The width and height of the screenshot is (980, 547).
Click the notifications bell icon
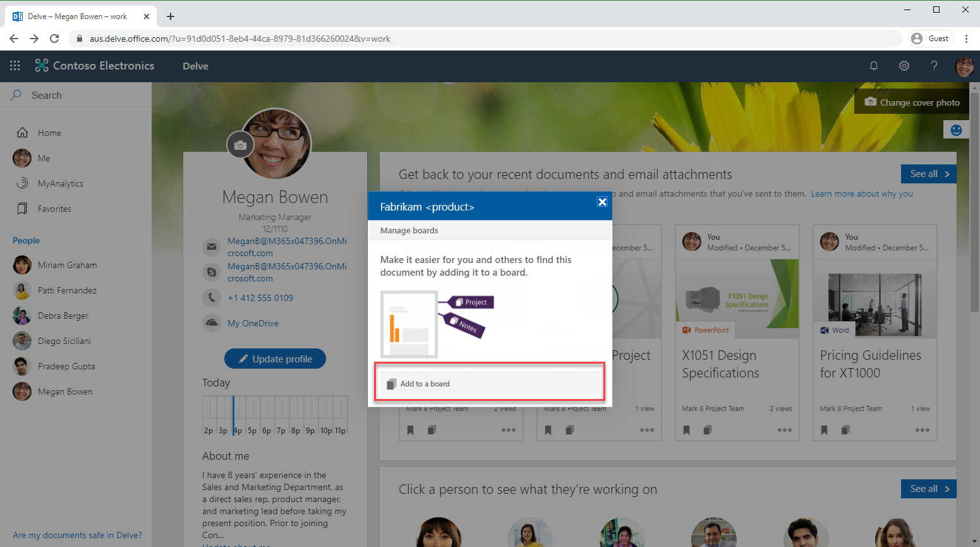[x=874, y=66]
